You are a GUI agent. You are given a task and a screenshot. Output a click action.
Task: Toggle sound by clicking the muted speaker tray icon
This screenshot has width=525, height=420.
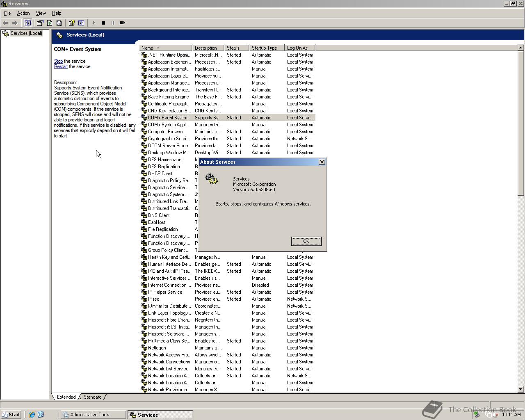(494, 415)
